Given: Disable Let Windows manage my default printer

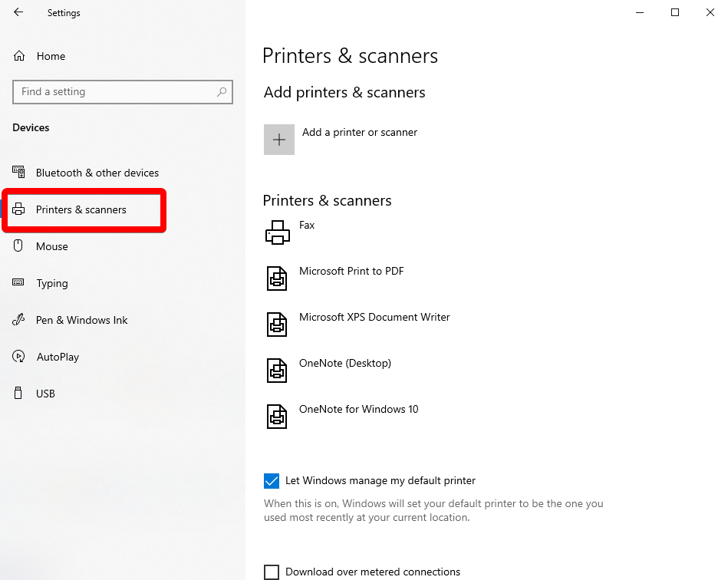Looking at the screenshot, I should pos(271,480).
